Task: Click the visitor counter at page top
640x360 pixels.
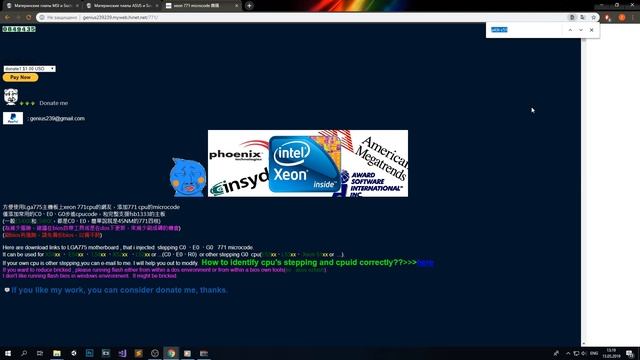Action: pyautogui.click(x=19, y=29)
